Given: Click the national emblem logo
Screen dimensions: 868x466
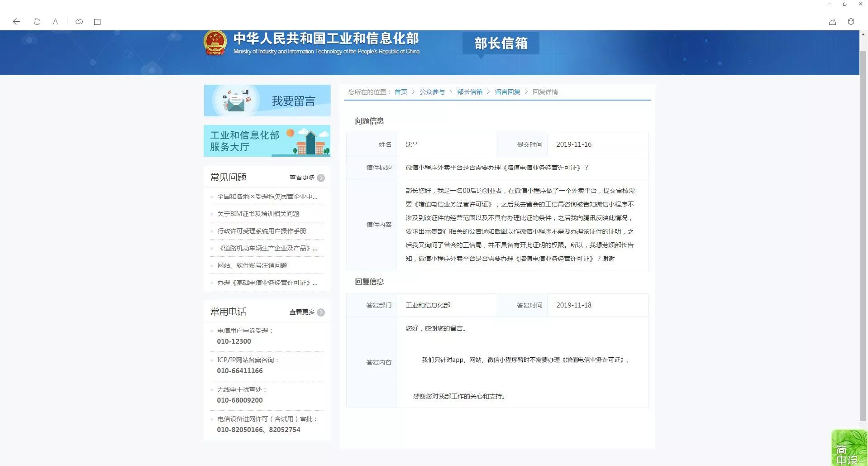Looking at the screenshot, I should [215, 43].
